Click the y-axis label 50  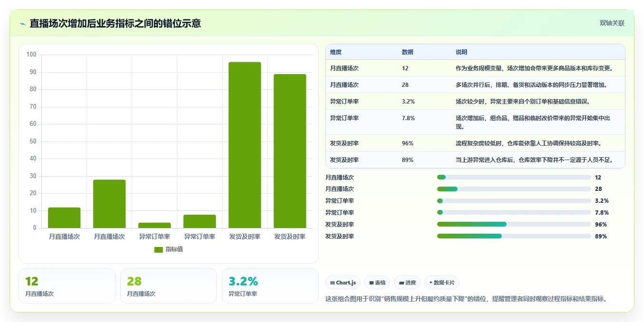click(x=33, y=142)
